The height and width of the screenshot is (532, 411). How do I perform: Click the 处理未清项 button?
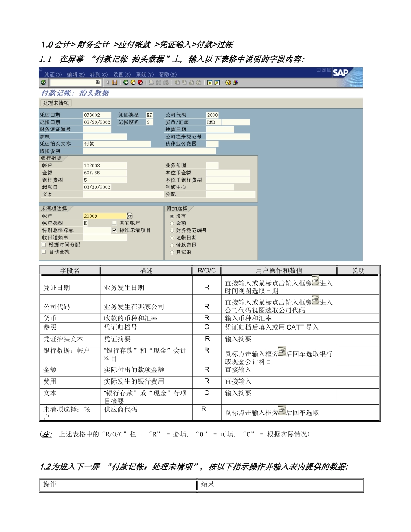pos(56,103)
